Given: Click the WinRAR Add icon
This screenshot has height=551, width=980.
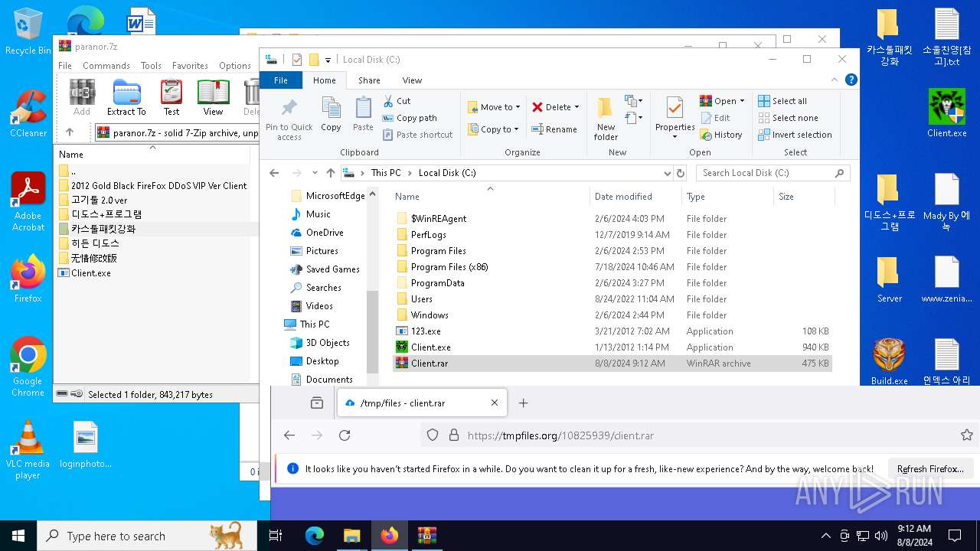Looking at the screenshot, I should pyautogui.click(x=82, y=97).
